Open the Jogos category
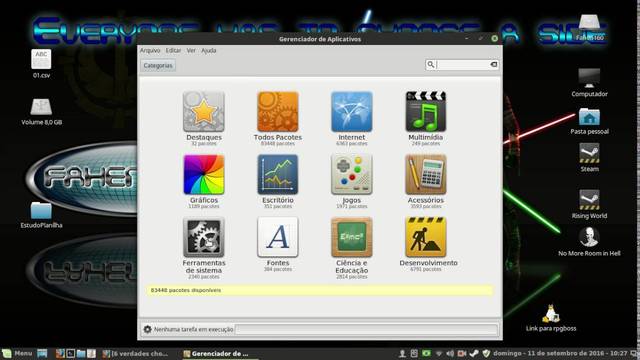This screenshot has width=640, height=360. click(x=351, y=181)
